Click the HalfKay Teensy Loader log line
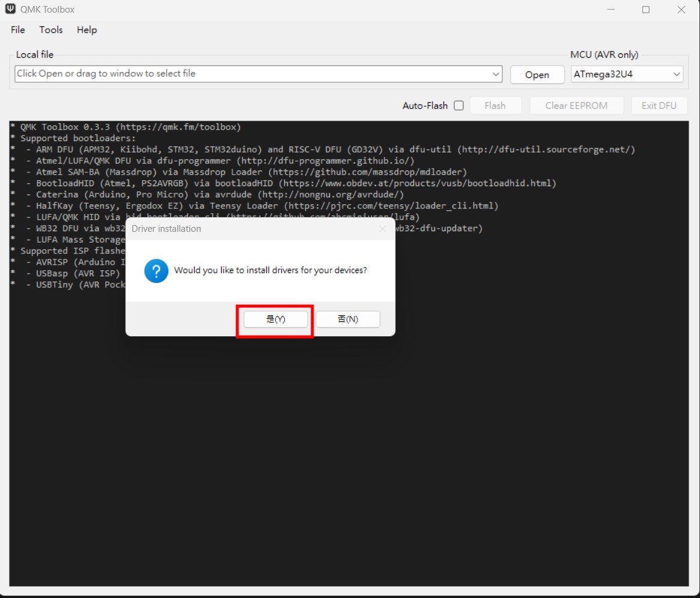Viewport: 700px width, 598px height. 255,205
